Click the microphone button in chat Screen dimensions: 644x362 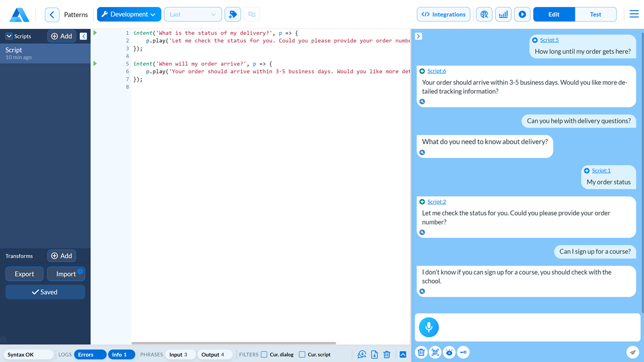(x=428, y=327)
